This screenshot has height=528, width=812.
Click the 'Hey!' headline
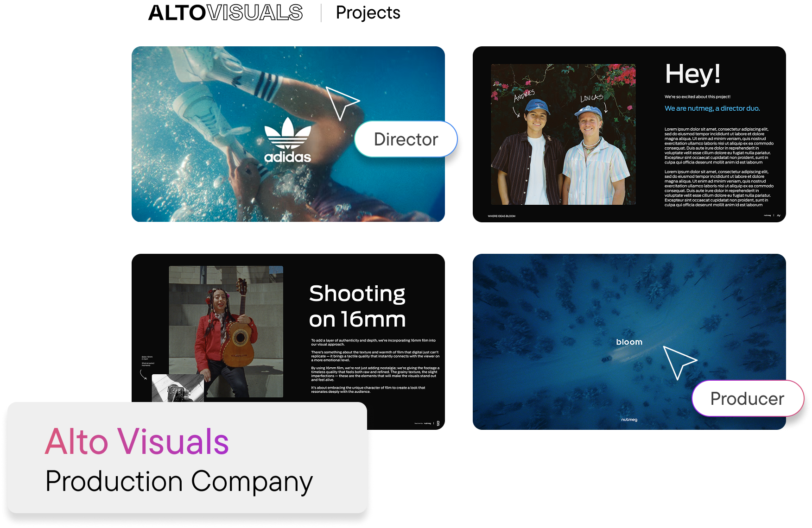pos(692,74)
